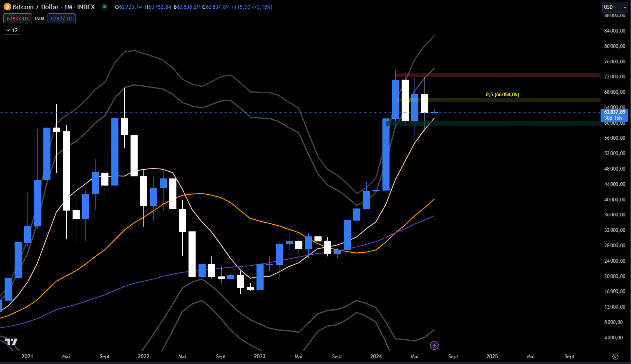Expand the indicator showing value 12
Viewport: 631px width, 364px height.
tap(12, 30)
